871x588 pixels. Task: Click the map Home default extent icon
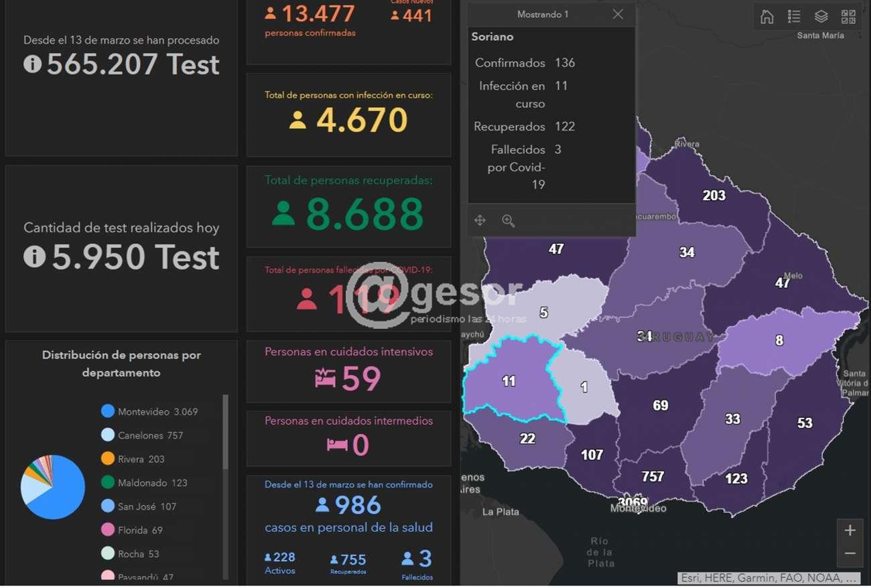pos(767,17)
